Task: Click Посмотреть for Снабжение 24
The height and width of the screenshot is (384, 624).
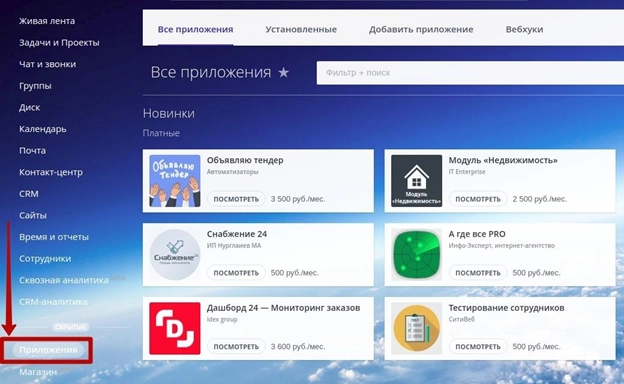Action: (x=236, y=273)
